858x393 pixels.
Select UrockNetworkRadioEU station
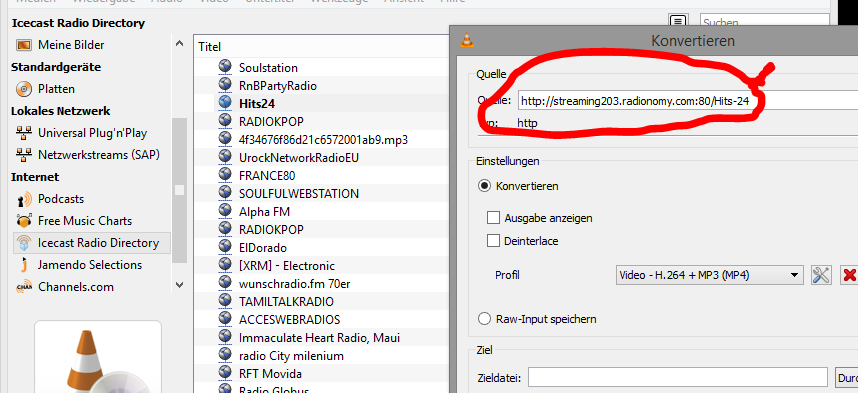coord(299,158)
